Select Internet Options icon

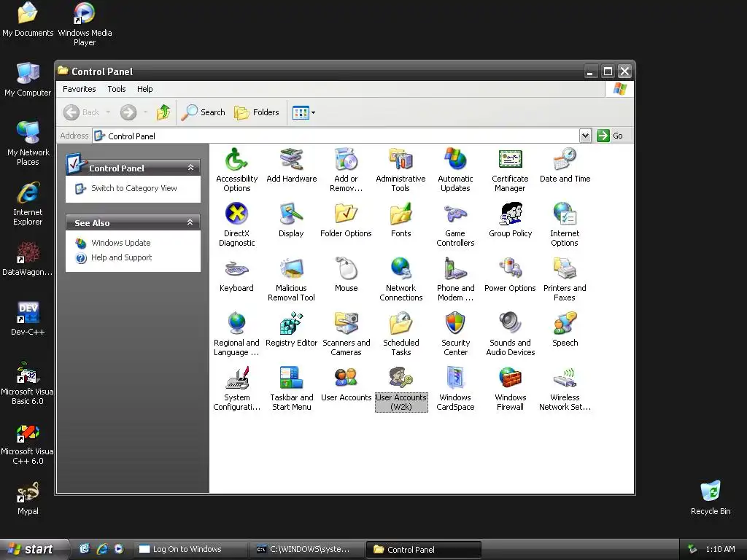tap(565, 225)
